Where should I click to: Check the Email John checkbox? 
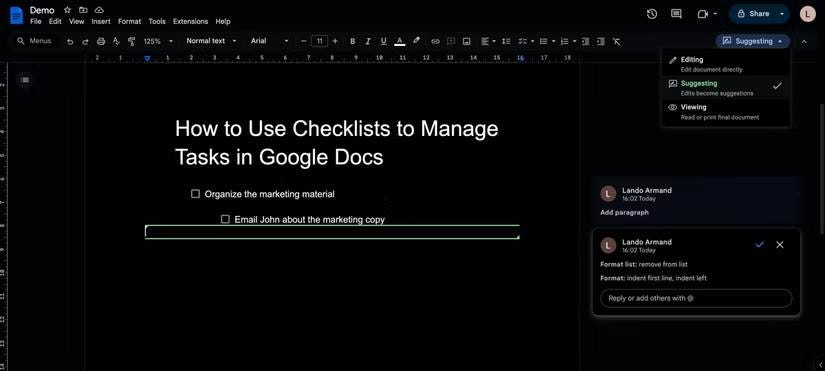[225, 219]
